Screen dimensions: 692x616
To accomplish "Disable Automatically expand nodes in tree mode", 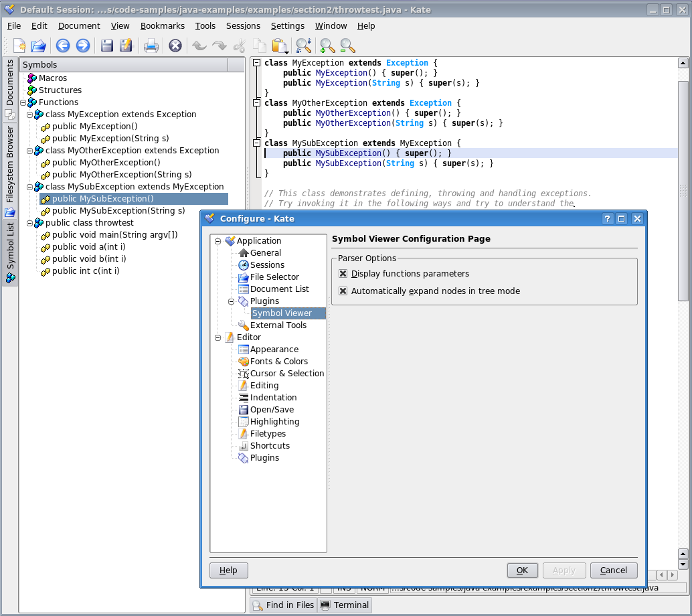I will point(343,291).
